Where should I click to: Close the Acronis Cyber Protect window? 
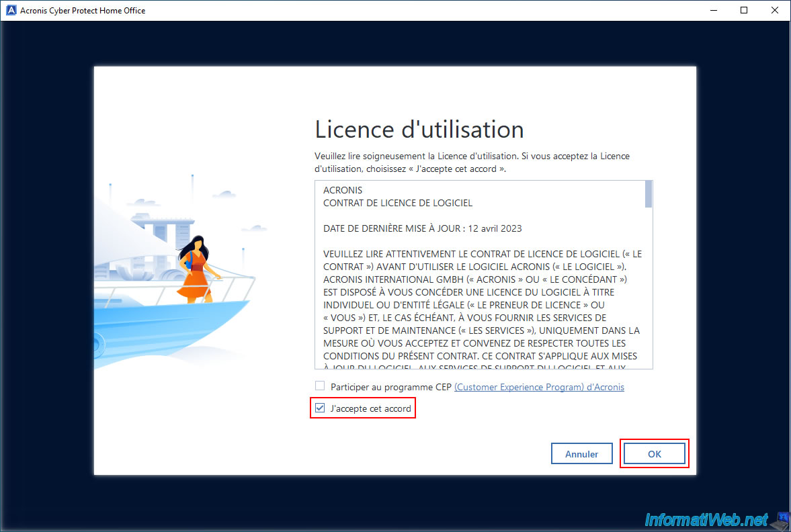775,10
